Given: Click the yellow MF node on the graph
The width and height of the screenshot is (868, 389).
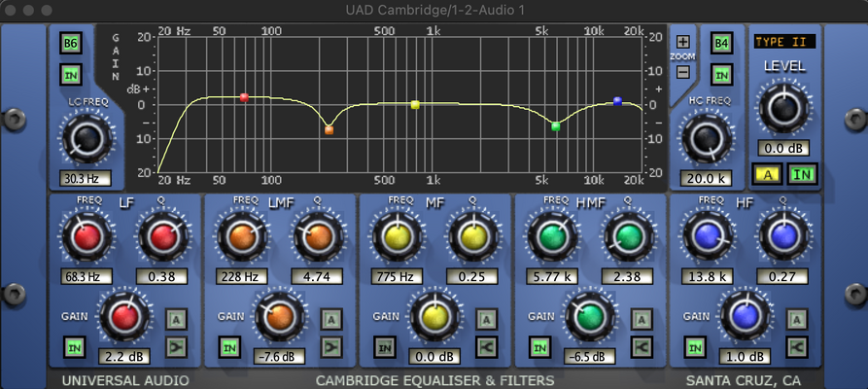Looking at the screenshot, I should coord(415,105).
